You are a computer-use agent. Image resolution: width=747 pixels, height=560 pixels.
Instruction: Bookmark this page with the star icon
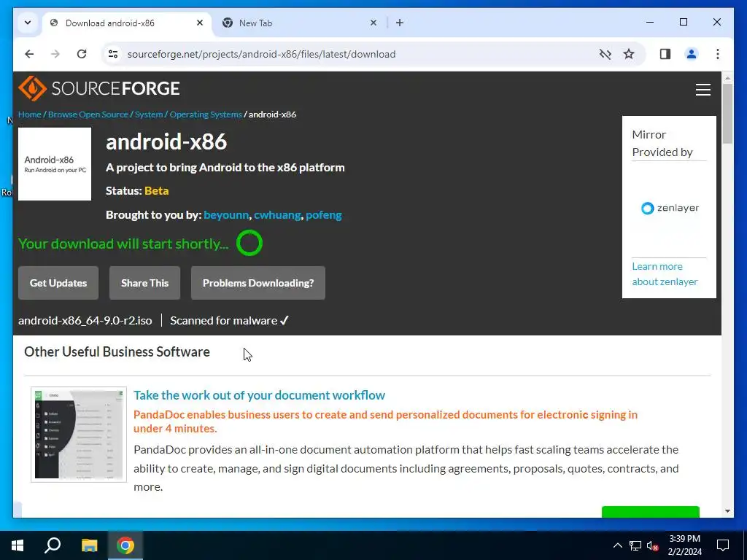(x=629, y=54)
